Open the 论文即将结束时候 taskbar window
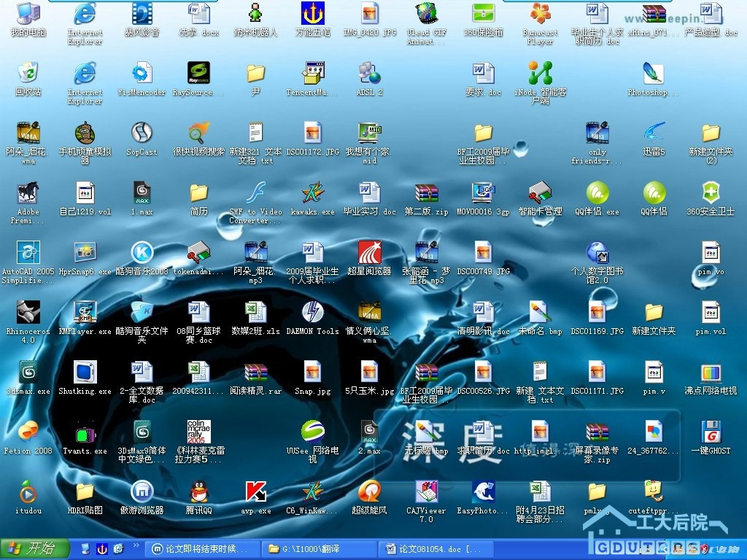The image size is (747, 560). (201, 548)
